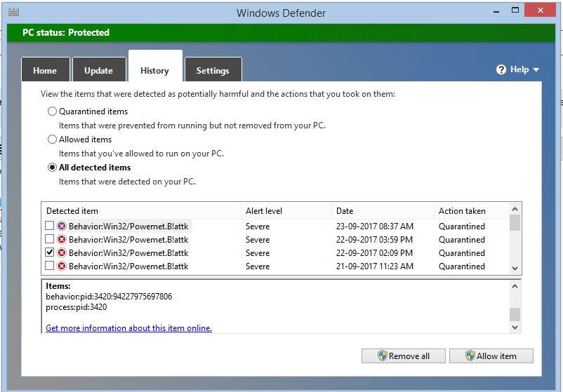Sort by the Action taken column header
Viewport: 563px width, 392px height.
pos(472,211)
